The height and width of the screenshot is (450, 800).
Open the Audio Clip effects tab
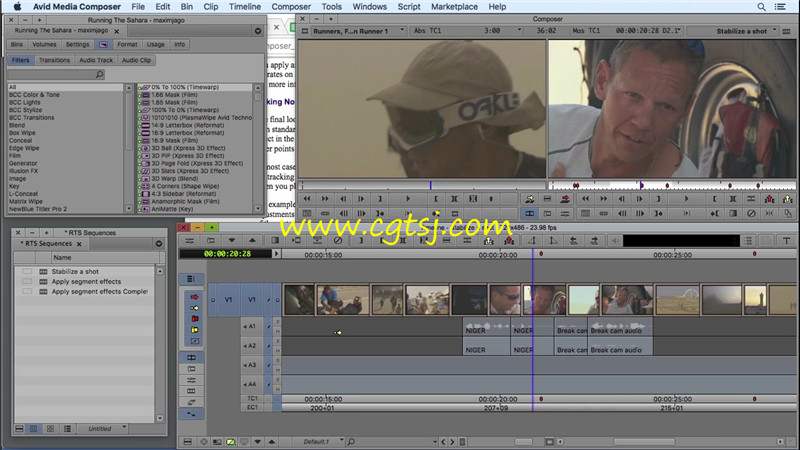(x=136, y=60)
